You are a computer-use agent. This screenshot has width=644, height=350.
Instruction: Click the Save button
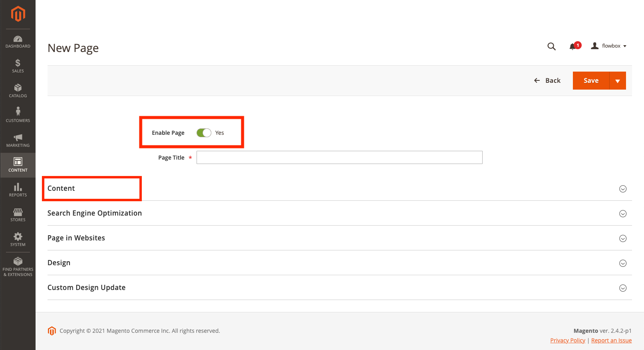591,81
